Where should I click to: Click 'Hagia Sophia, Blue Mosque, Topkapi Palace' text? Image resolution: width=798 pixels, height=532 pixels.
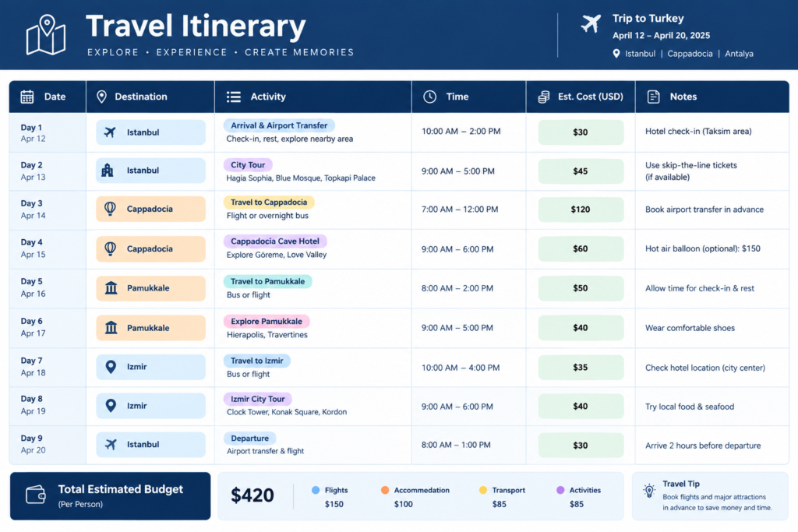301,178
